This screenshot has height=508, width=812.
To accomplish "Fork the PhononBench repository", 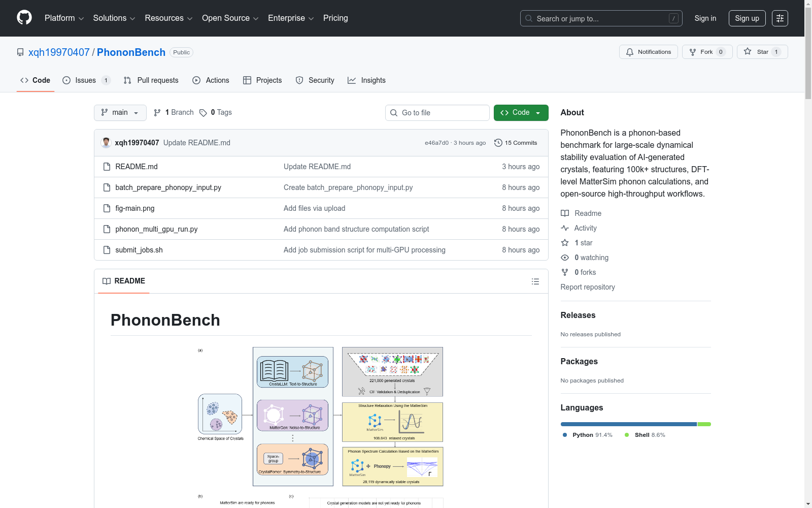I will tap(707, 52).
